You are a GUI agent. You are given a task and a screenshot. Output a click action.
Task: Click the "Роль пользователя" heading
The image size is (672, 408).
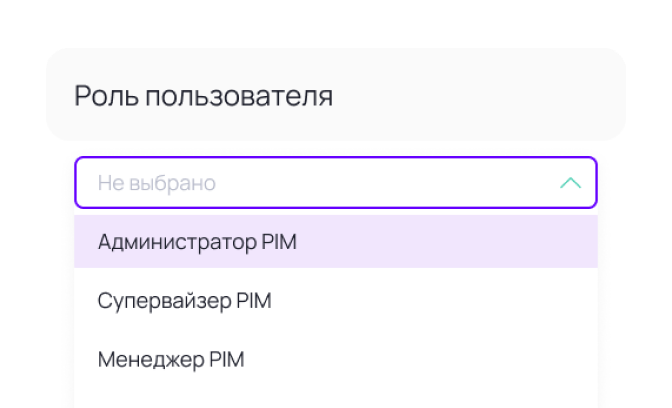pyautogui.click(x=203, y=97)
